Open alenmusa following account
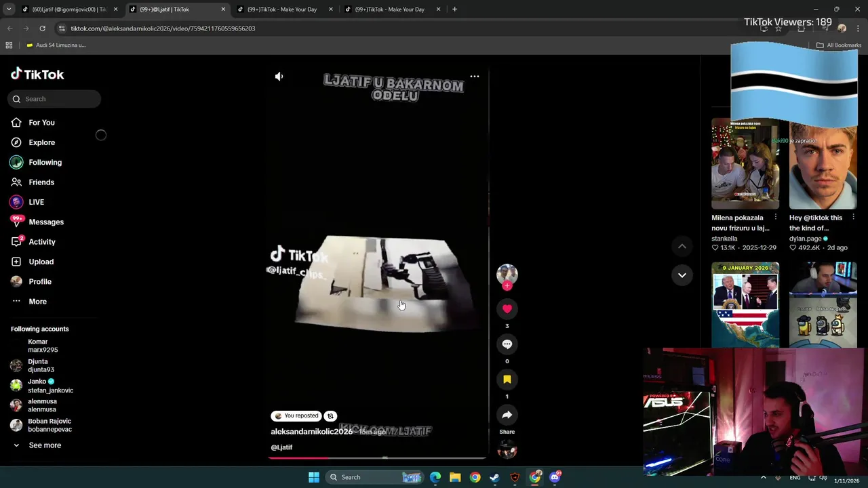 [42, 405]
